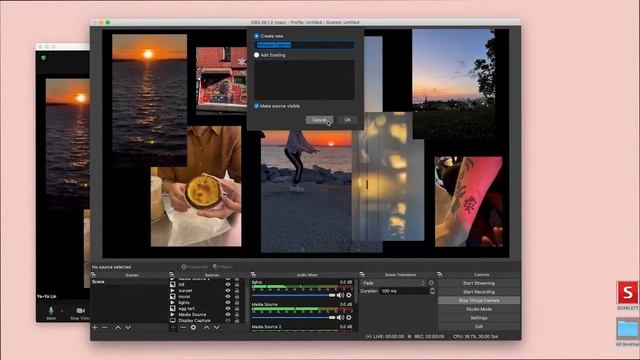This screenshot has height=360, width=640.
Task: Hide the lights source with its eye icon
Action: coord(228,302)
